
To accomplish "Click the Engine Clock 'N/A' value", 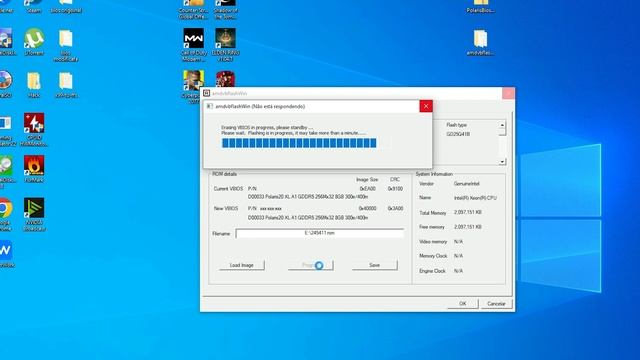I will 458,271.
